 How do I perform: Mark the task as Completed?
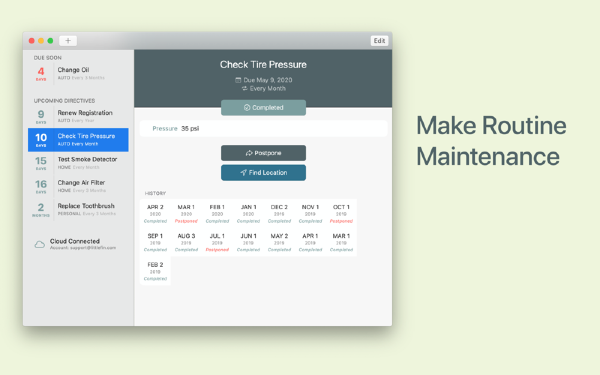pyautogui.click(x=263, y=108)
